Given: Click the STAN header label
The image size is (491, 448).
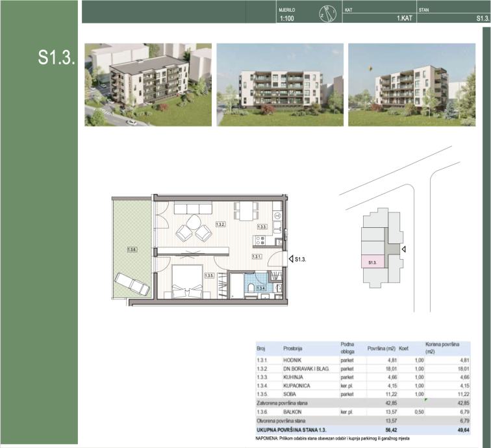Looking at the screenshot, I should tap(423, 10).
